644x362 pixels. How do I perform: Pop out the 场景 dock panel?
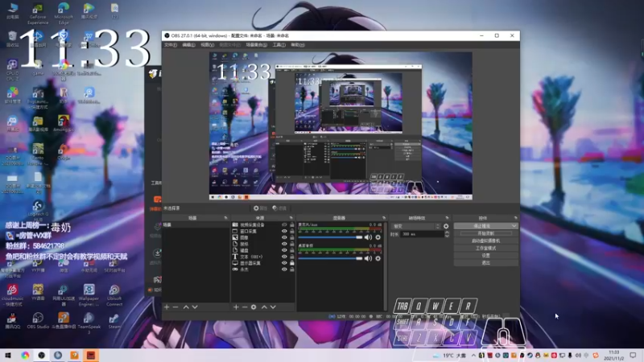pos(225,218)
